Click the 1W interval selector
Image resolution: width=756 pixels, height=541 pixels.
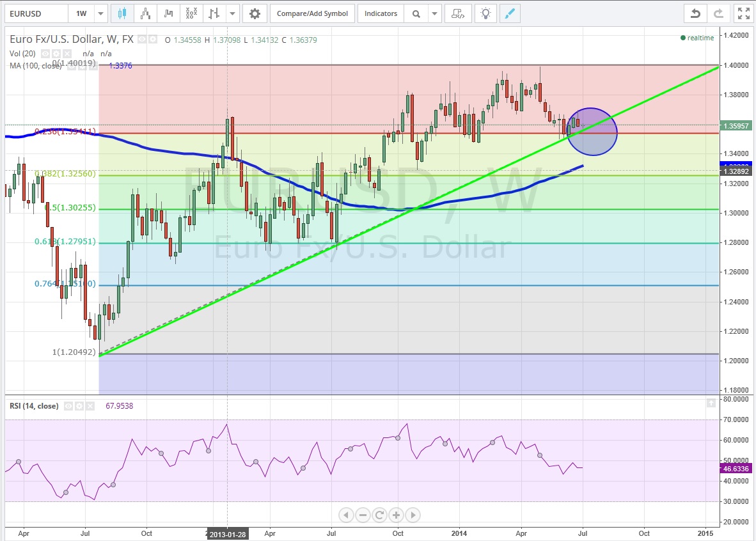(x=82, y=13)
